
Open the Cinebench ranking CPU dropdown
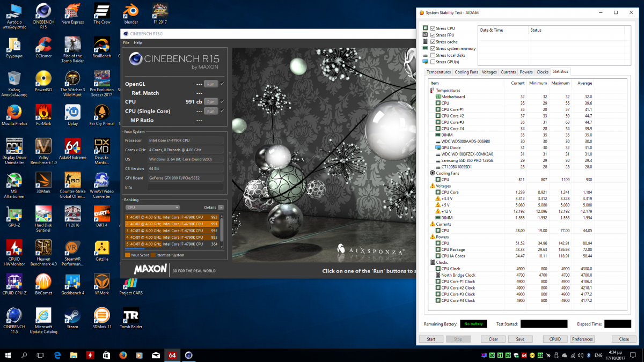152,207
